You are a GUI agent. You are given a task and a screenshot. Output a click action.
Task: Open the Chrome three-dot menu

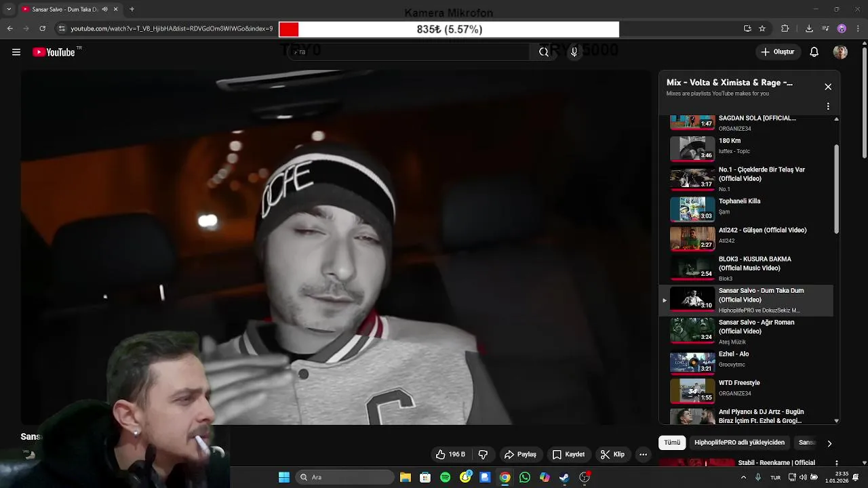coord(858,28)
